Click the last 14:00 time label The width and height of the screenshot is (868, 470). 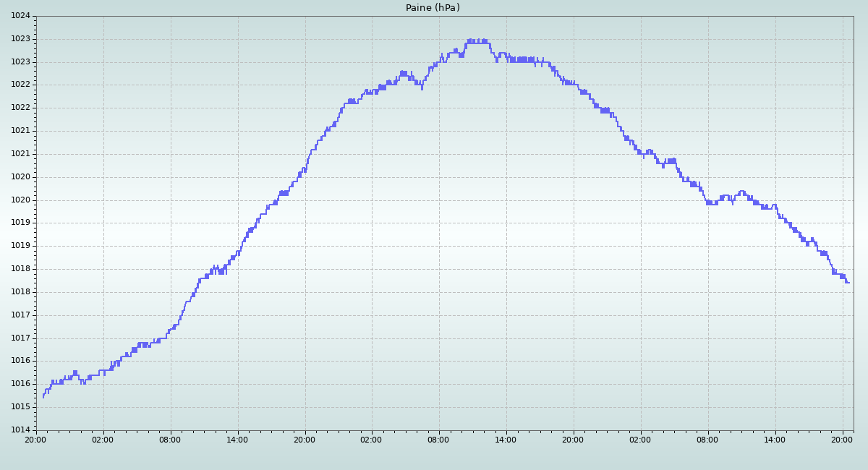775,439
